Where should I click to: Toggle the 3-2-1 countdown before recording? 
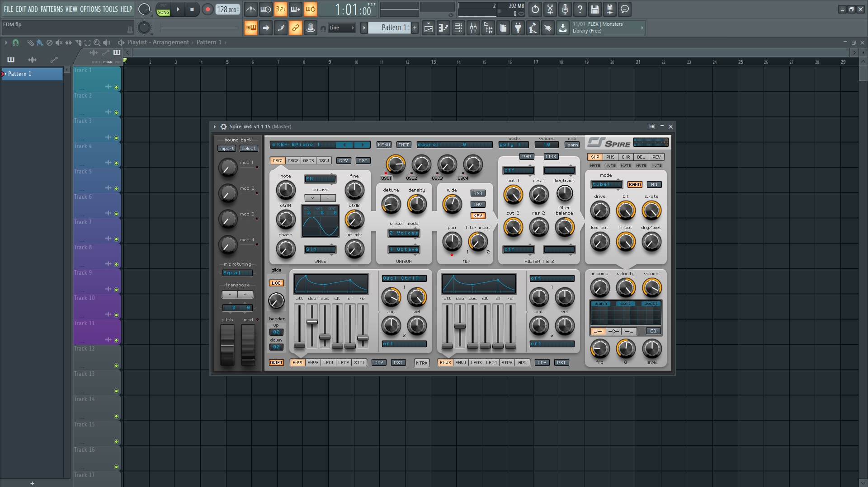pyautogui.click(x=280, y=9)
